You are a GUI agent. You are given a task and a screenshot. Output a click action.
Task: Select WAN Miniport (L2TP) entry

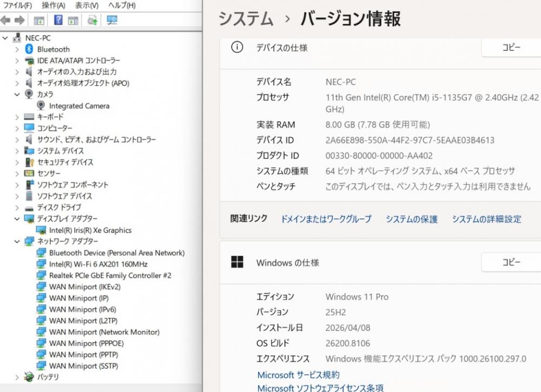point(83,321)
